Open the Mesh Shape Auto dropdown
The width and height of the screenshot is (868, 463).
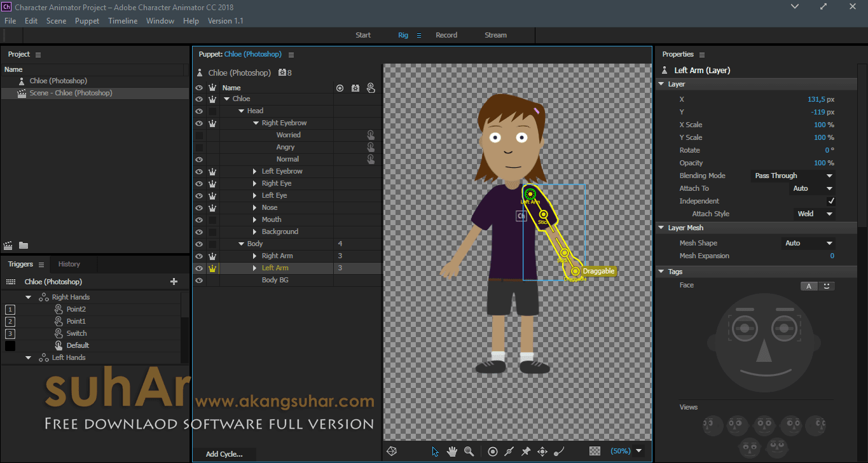tap(808, 243)
